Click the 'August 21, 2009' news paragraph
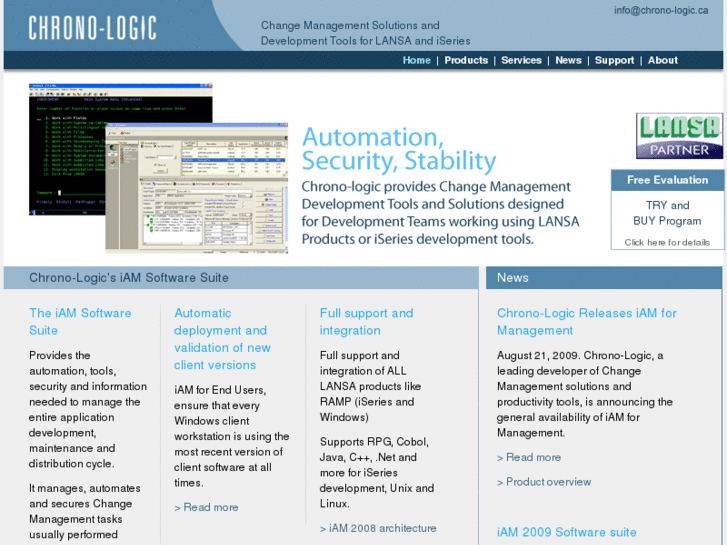This screenshot has height=545, width=727. point(584,394)
